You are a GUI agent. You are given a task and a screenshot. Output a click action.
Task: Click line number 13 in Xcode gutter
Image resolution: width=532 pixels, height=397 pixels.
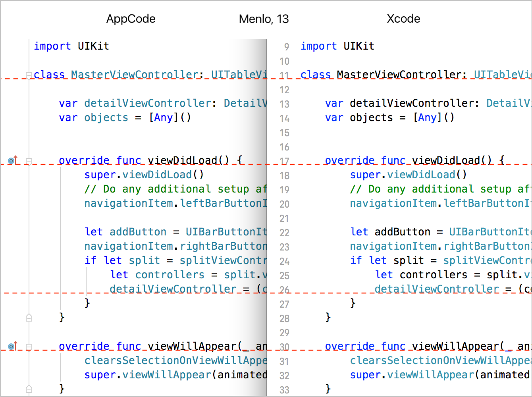coord(284,104)
